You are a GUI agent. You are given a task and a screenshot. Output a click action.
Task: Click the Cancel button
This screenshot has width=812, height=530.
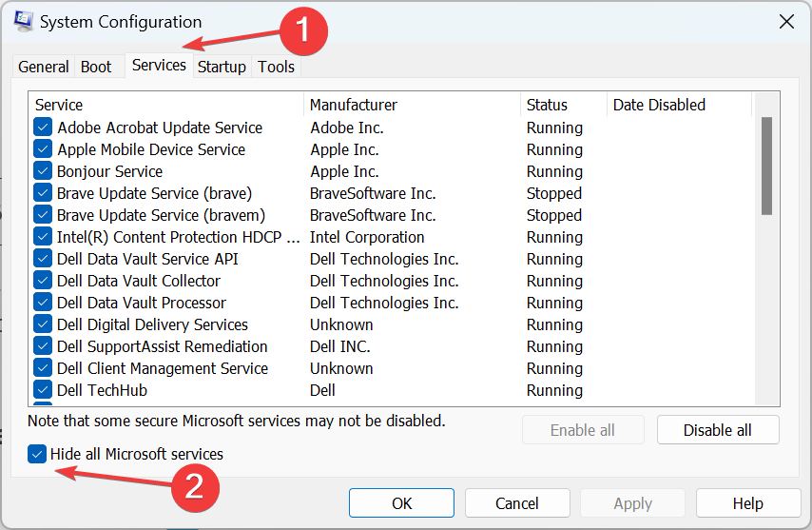pos(517,503)
